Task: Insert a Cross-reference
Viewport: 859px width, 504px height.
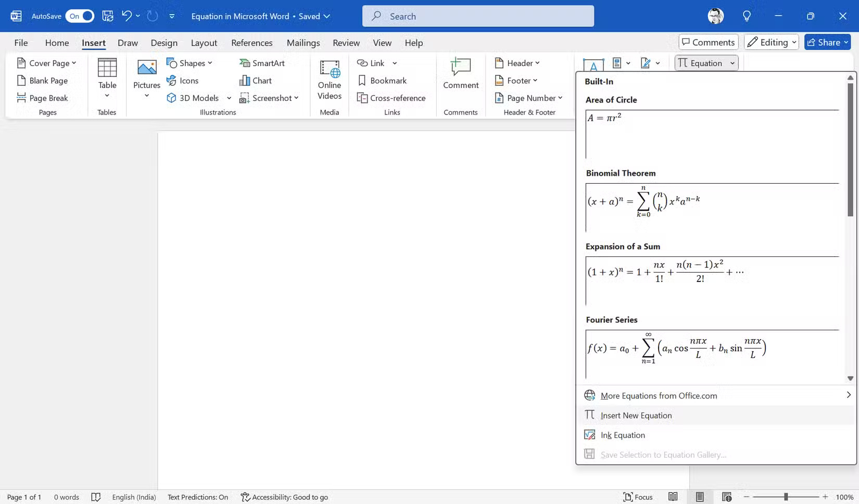Action: [x=391, y=98]
